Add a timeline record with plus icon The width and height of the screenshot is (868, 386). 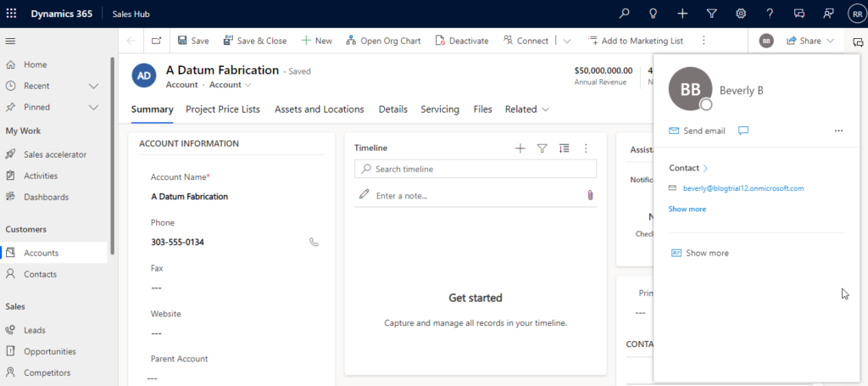[x=520, y=148]
